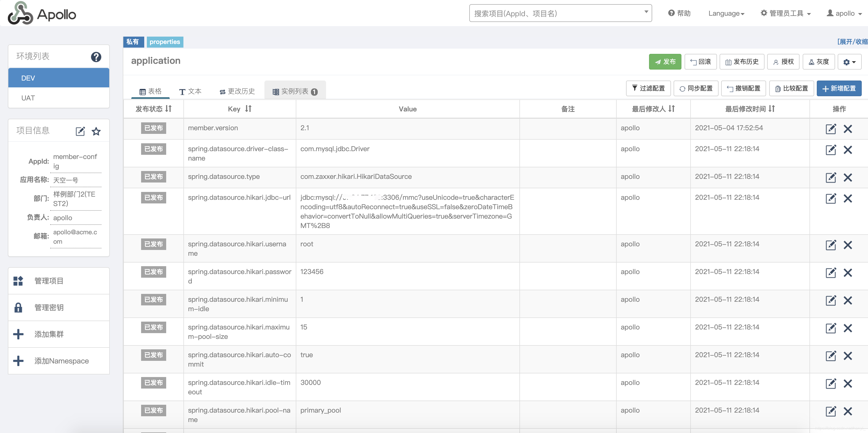The width and height of the screenshot is (868, 433).
Task: Open the gear settings dropdown in namespace header
Action: 849,62
